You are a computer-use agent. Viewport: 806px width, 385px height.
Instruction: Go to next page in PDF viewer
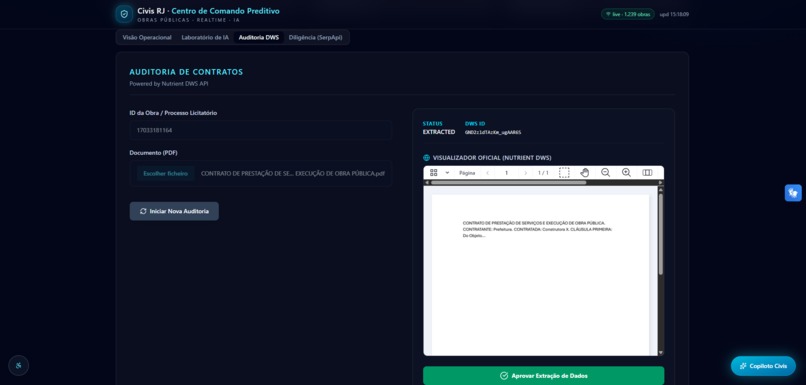tap(525, 173)
